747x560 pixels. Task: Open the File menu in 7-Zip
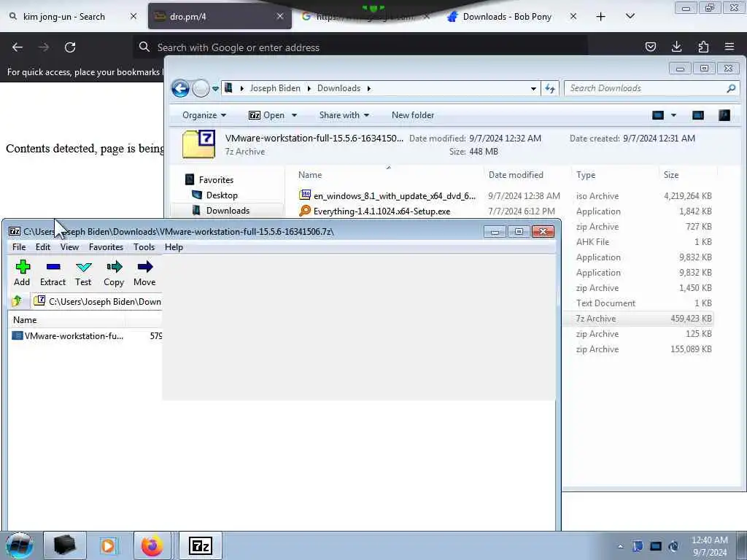point(19,246)
